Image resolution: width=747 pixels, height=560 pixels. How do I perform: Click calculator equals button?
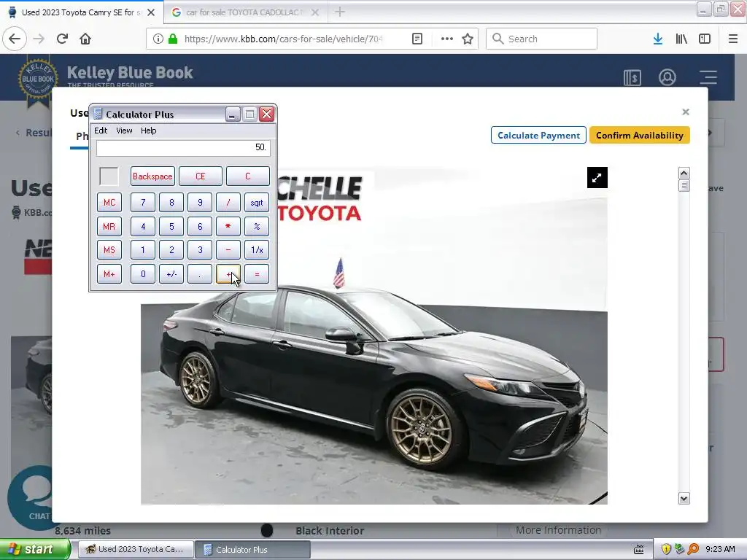(x=257, y=274)
